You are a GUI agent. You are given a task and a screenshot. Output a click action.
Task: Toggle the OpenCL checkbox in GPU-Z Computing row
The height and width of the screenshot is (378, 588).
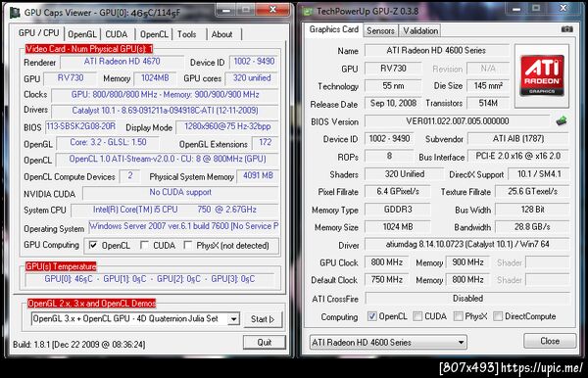pyautogui.click(x=371, y=316)
